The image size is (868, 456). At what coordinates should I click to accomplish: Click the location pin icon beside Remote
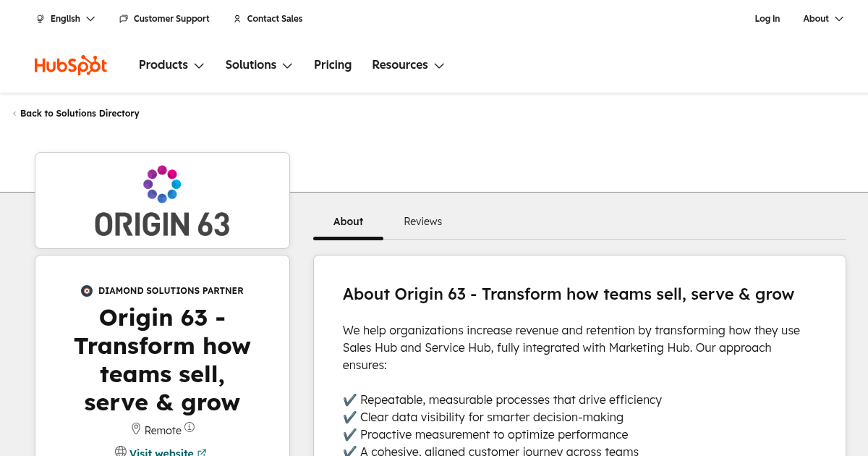coord(136,429)
